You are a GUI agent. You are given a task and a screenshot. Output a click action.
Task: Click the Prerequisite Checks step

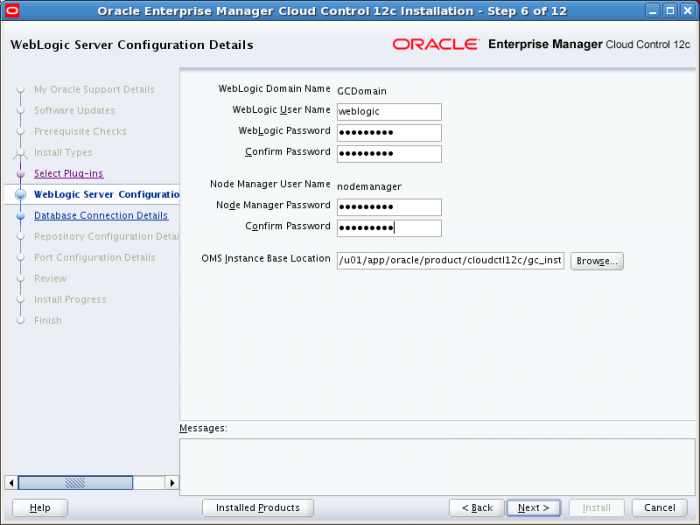click(80, 132)
